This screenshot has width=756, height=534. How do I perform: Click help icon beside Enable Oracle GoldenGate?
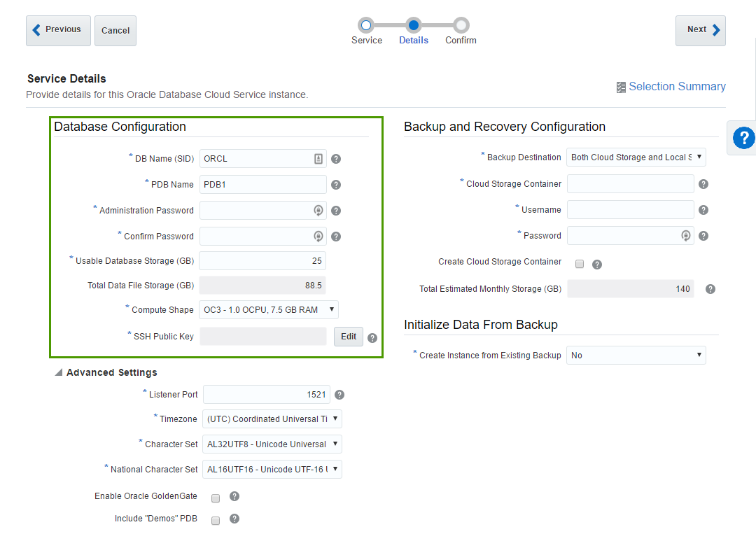click(234, 496)
